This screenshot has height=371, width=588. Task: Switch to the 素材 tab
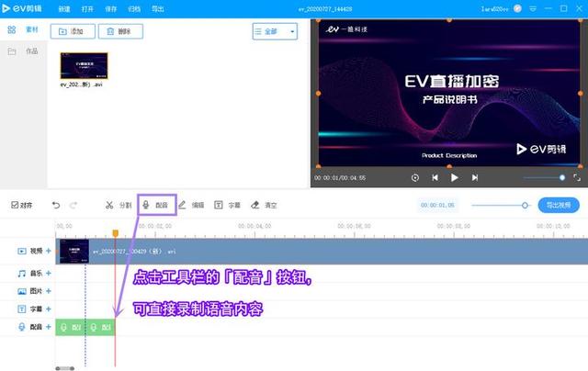[x=23, y=29]
